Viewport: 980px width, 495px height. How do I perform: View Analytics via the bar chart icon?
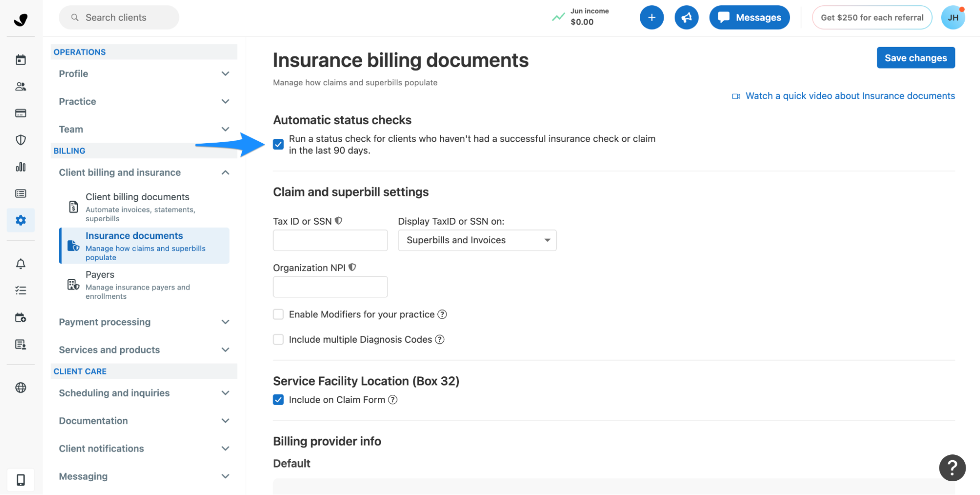pos(21,167)
